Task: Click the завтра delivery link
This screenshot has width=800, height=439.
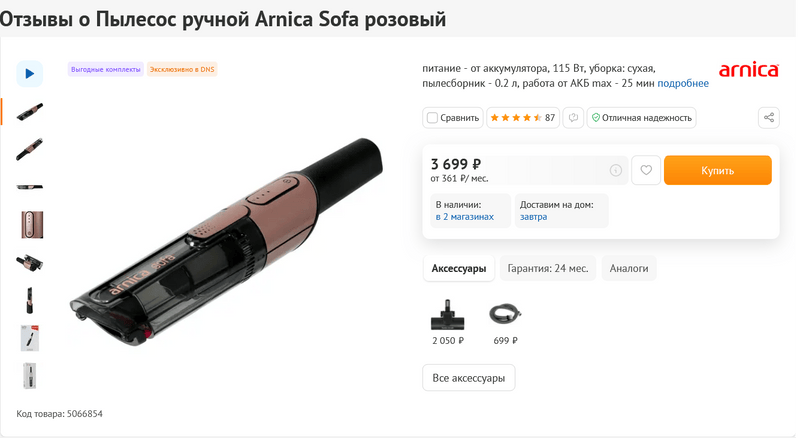Action: coord(534,217)
